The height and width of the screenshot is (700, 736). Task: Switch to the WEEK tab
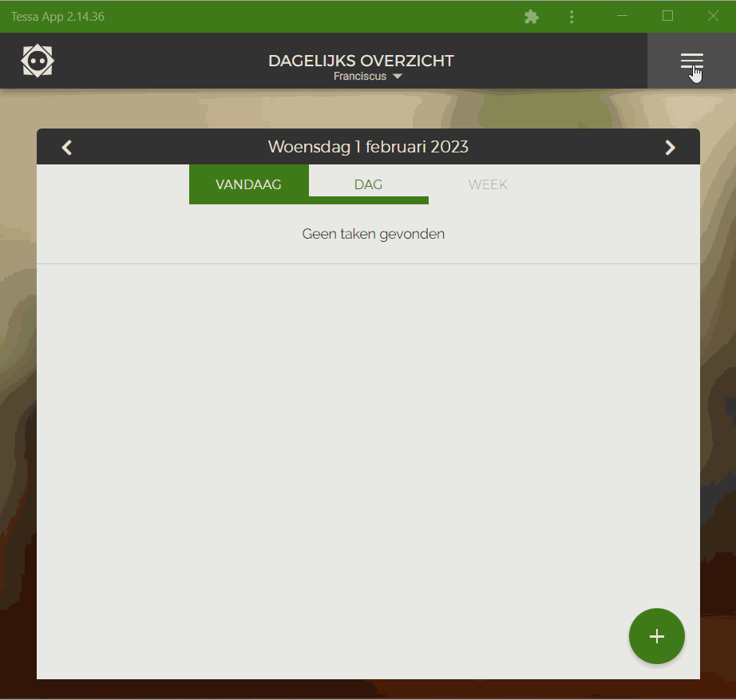pyautogui.click(x=489, y=184)
